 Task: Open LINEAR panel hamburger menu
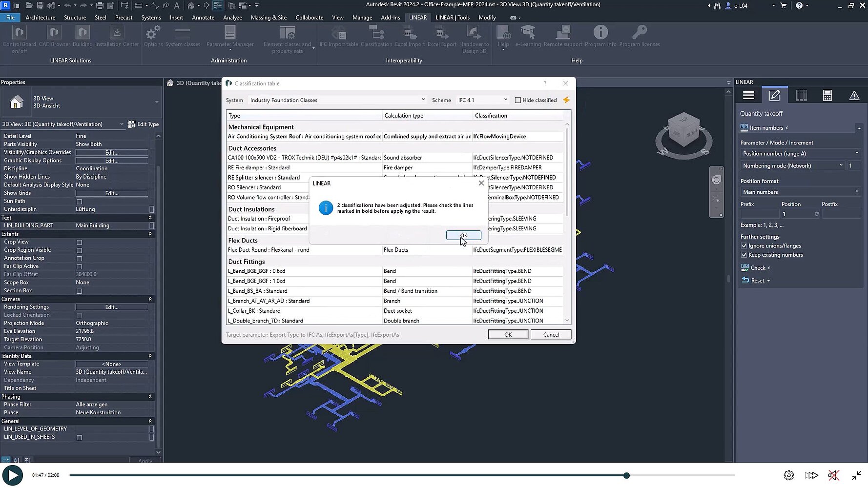tap(748, 96)
